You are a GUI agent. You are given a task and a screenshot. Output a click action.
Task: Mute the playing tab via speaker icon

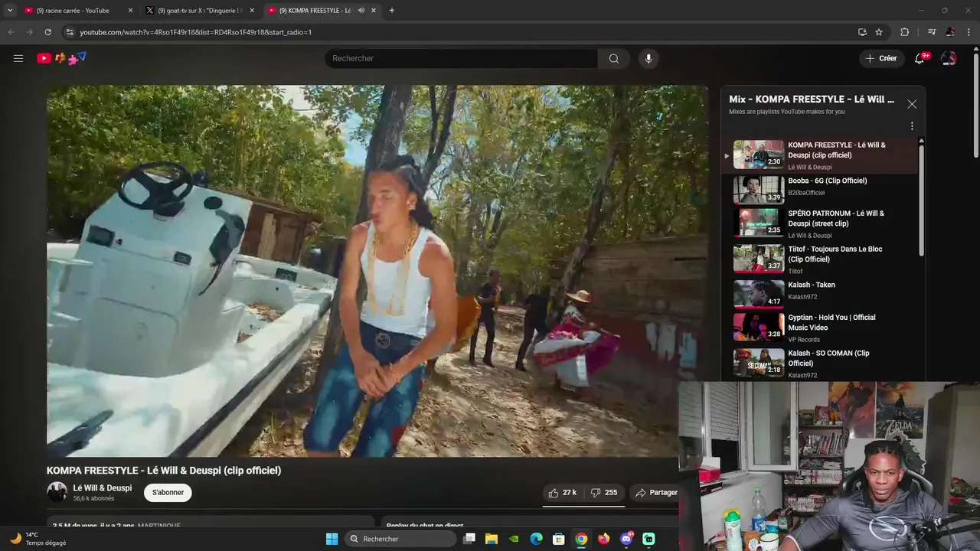tap(361, 11)
